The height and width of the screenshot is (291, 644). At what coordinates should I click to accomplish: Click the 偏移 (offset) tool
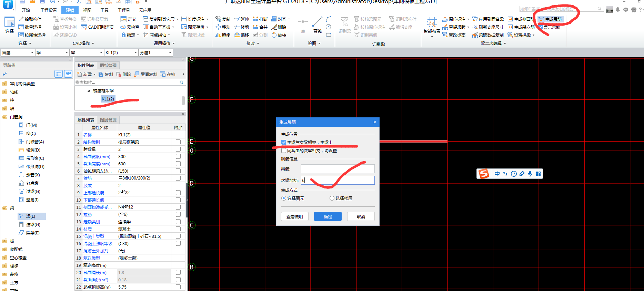point(241,35)
